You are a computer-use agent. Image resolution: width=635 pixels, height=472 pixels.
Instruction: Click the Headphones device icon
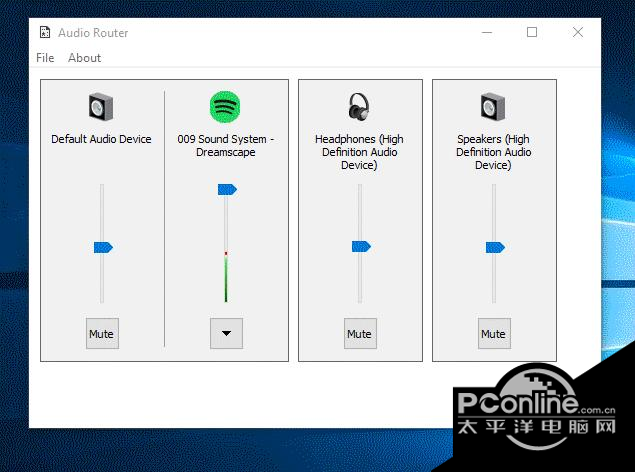click(x=359, y=107)
